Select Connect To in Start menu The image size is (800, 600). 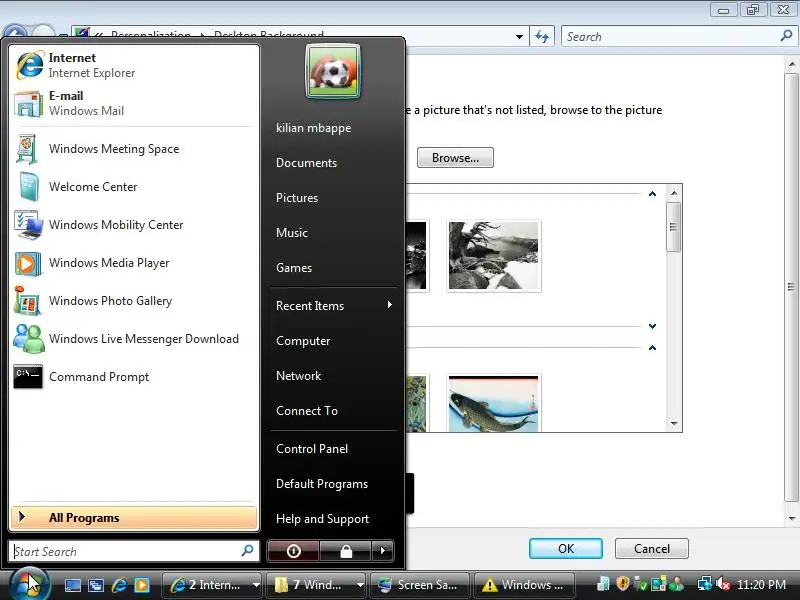click(x=307, y=411)
